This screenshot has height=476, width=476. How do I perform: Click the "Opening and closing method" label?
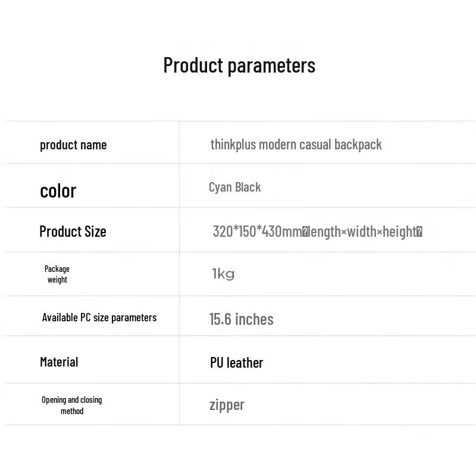click(71, 405)
